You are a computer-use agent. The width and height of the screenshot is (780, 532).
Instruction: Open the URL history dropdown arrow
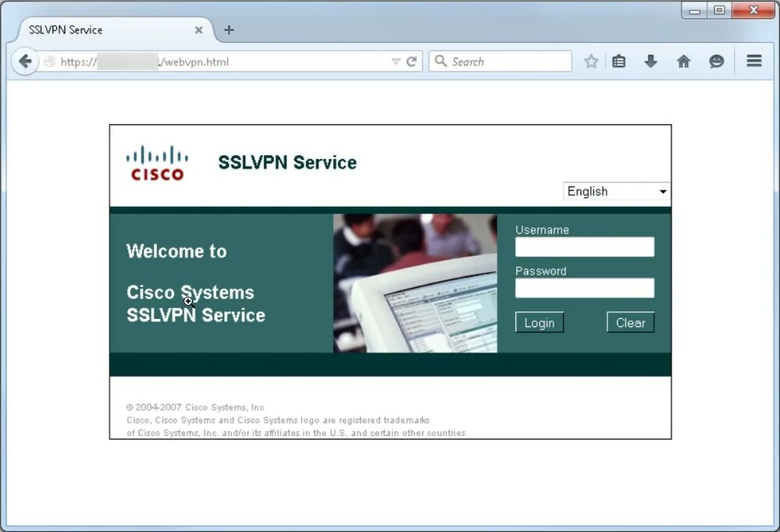coord(396,62)
